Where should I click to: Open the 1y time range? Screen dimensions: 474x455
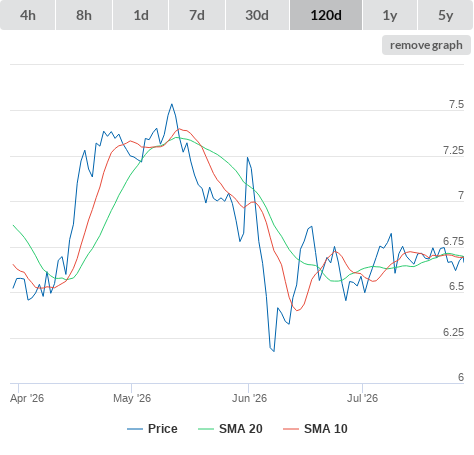click(x=390, y=15)
